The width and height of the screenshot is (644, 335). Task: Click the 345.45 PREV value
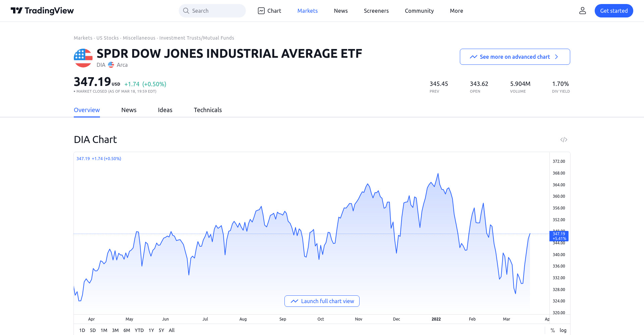pos(439,84)
